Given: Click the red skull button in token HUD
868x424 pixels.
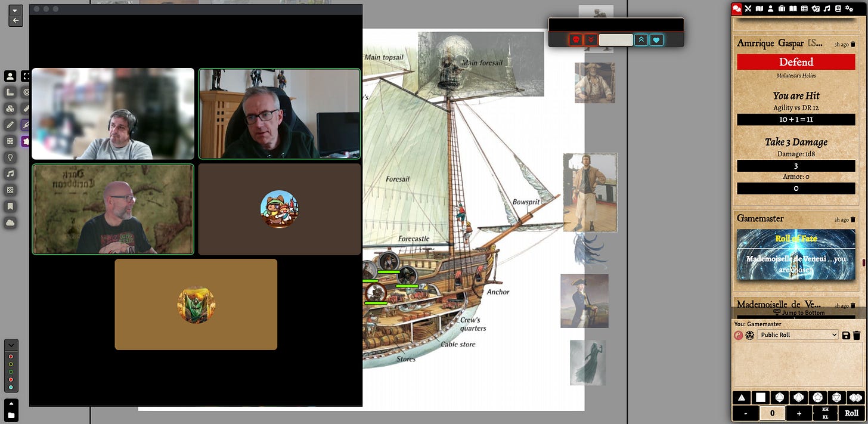Looking at the screenshot, I should [576, 40].
